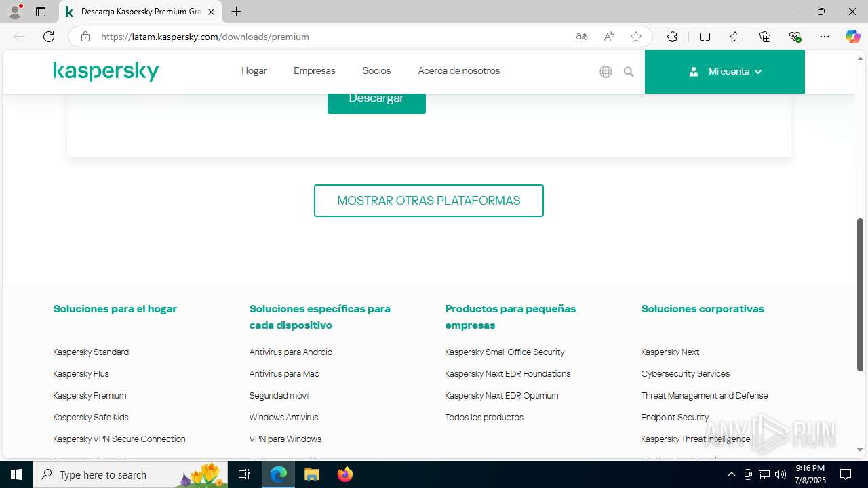Open the Windows Antivirus link
Viewport: 868px width, 488px height.
click(283, 418)
